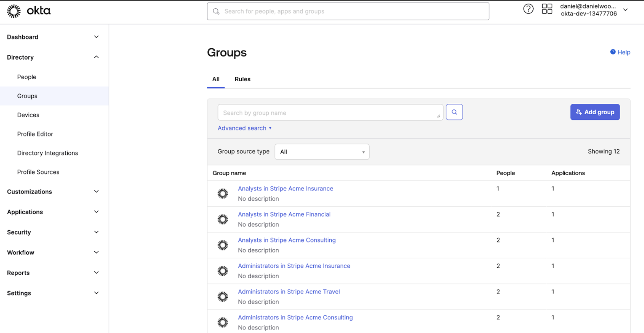Expand the Dashboard menu section

(96, 37)
